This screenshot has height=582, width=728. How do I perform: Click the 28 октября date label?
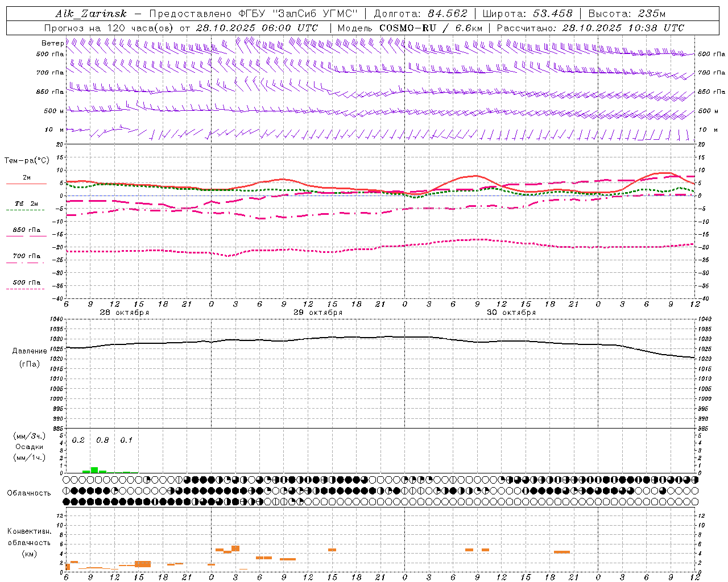(x=125, y=313)
